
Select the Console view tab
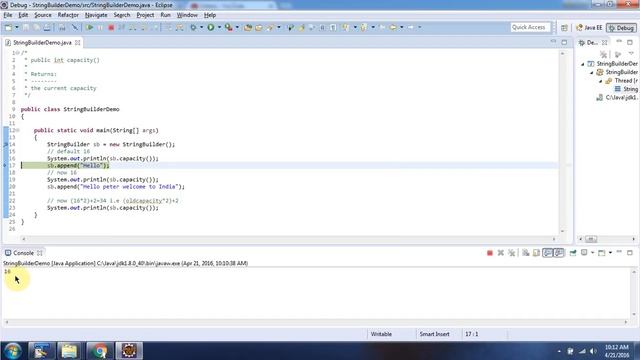pos(23,253)
